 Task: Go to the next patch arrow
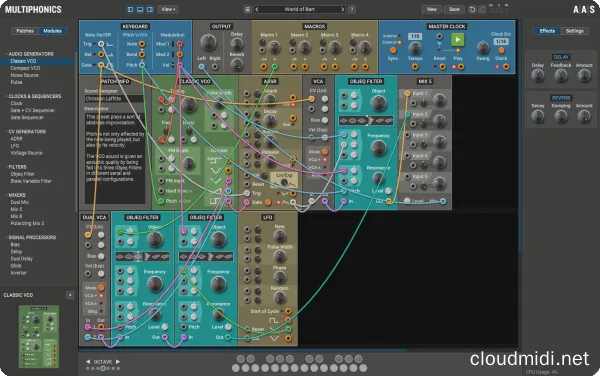342,9
